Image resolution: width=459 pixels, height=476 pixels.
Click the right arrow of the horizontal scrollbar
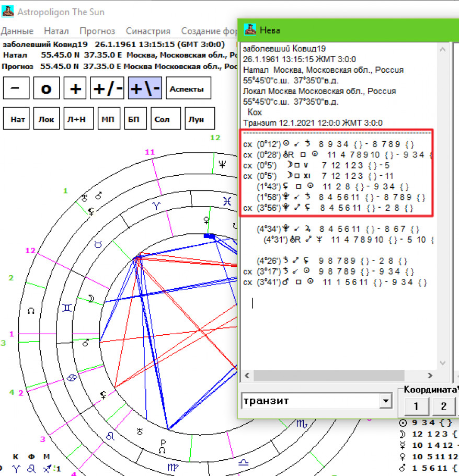coord(430,376)
